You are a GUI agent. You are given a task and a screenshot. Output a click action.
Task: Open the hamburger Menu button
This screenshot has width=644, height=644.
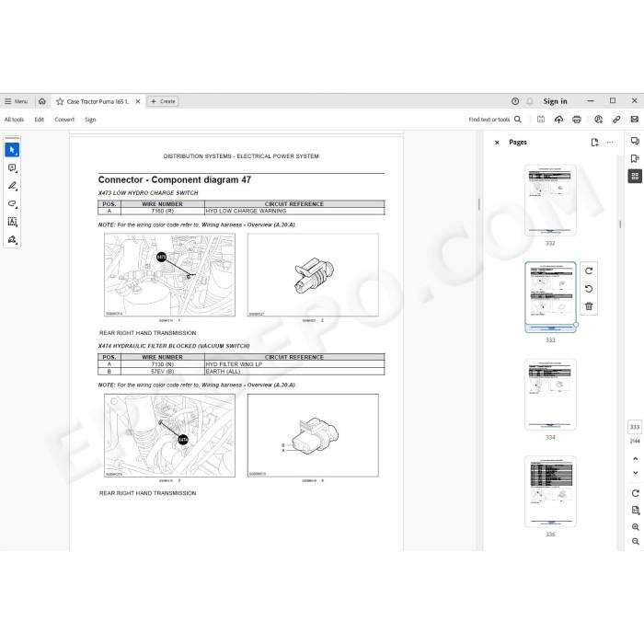[x=16, y=101]
